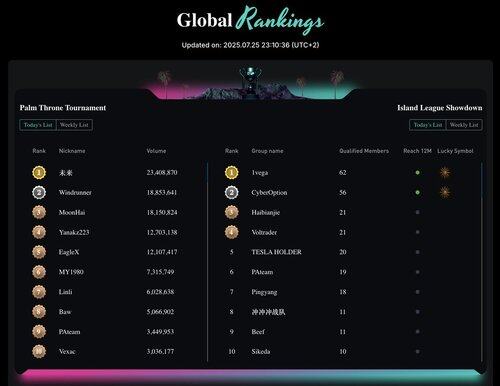Click green Reach 12M indicator for 1vega
The height and width of the screenshot is (386, 500).
coord(417,172)
